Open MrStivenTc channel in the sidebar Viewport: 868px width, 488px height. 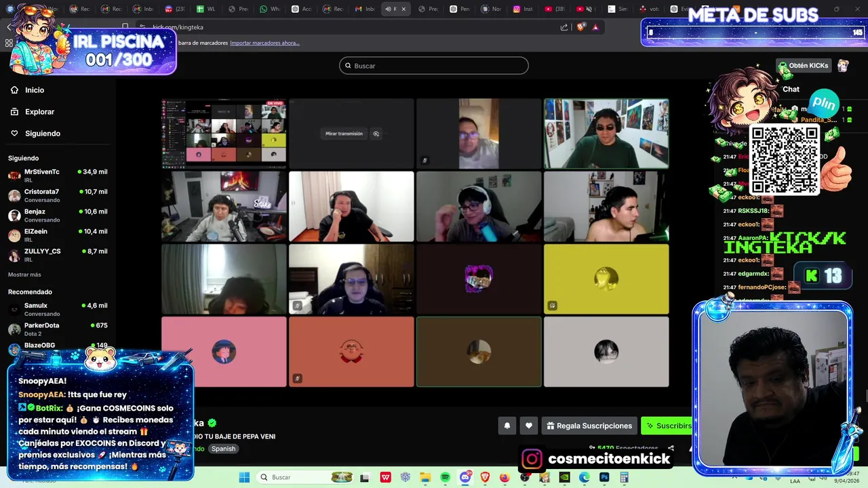[x=58, y=176]
